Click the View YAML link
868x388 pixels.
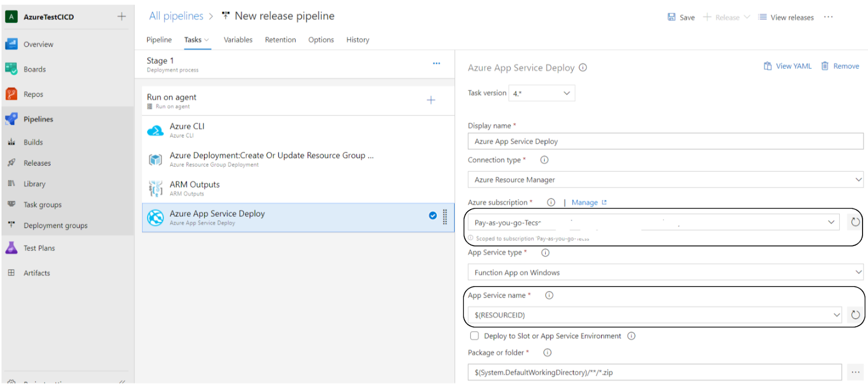pyautogui.click(x=788, y=66)
